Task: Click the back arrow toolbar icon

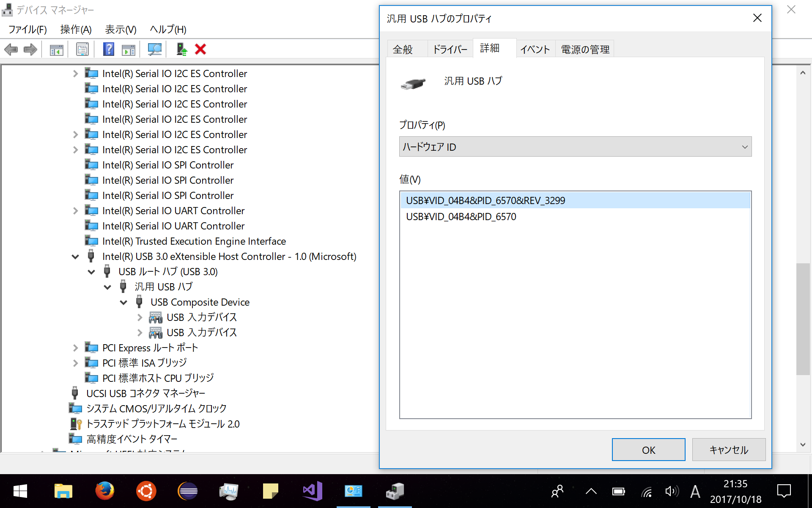Action: (x=11, y=50)
